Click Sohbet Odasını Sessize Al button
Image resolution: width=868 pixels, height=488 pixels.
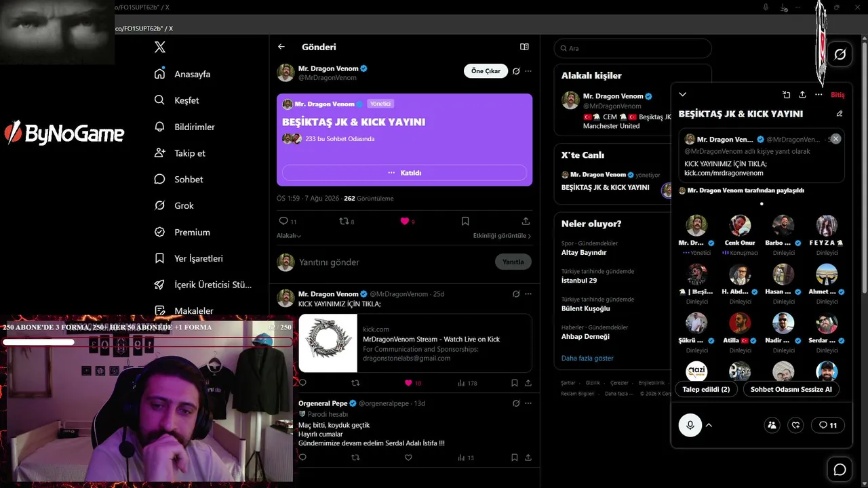click(791, 390)
